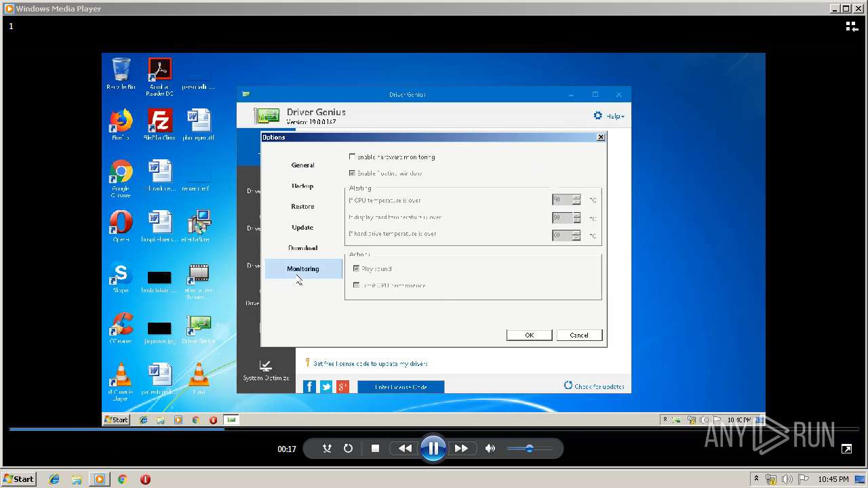Open Windows Explorer from taskbar
Image resolution: width=868 pixels, height=488 pixels.
point(77,479)
